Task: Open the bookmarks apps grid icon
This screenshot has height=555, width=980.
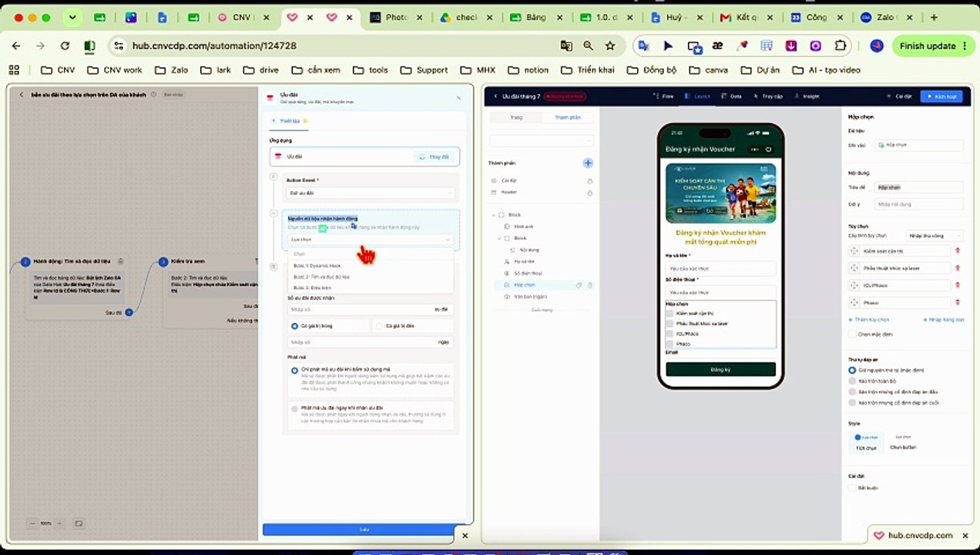Action: click(14, 69)
